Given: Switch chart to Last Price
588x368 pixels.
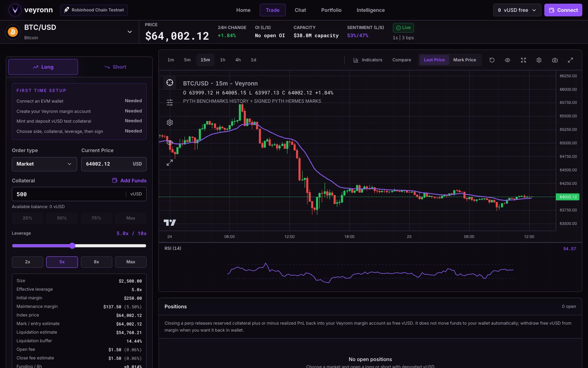Looking at the screenshot, I should 434,60.
